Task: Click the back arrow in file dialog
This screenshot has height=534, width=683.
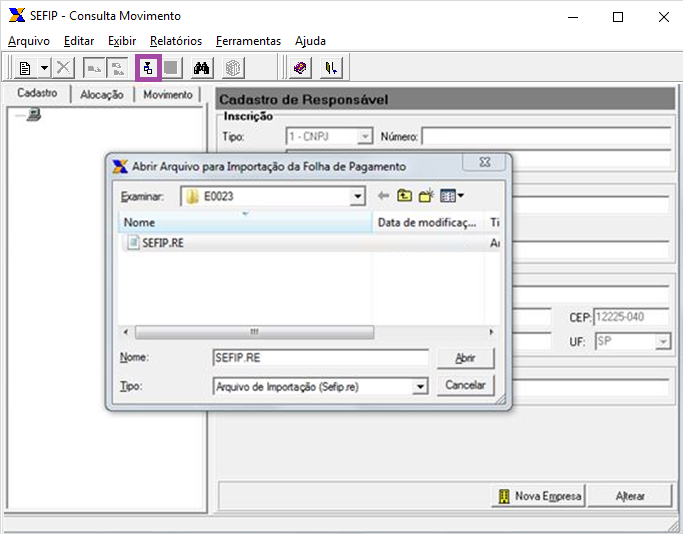Action: [383, 196]
